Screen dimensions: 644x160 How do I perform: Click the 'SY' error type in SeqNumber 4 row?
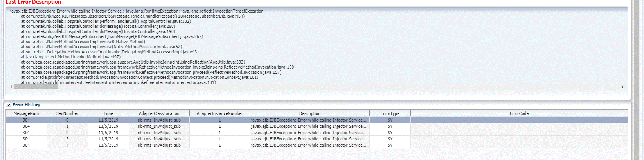(390, 145)
